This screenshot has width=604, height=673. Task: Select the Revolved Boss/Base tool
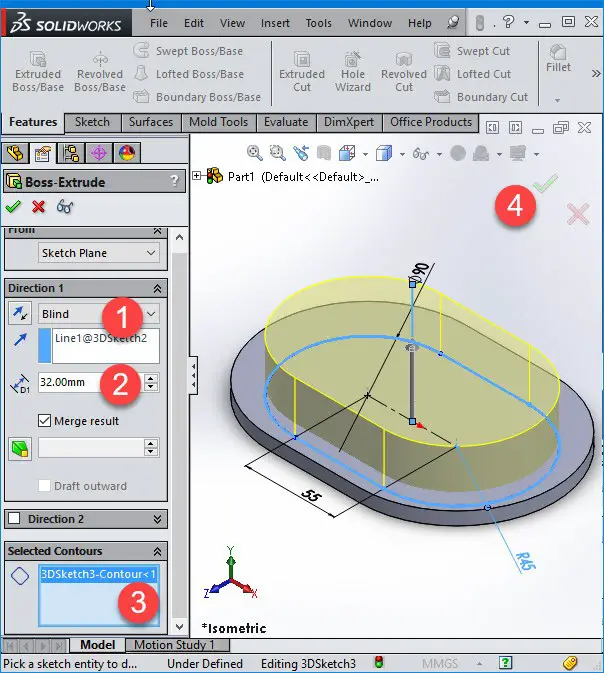pos(100,72)
